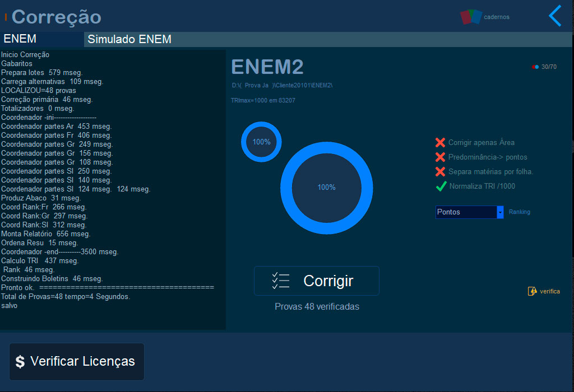The height and width of the screenshot is (392, 574).
Task: Click log line Coord Rank:Gr 297 mseg.
Action: (x=44, y=216)
